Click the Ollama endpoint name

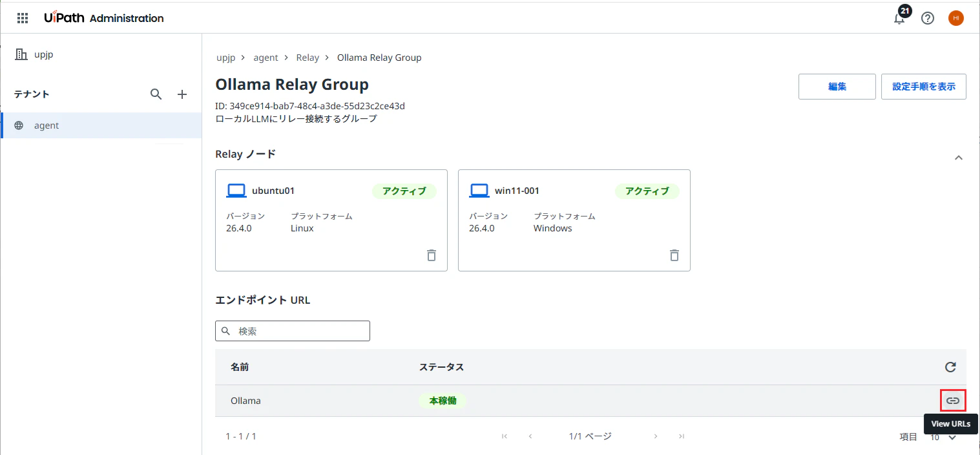tap(245, 401)
